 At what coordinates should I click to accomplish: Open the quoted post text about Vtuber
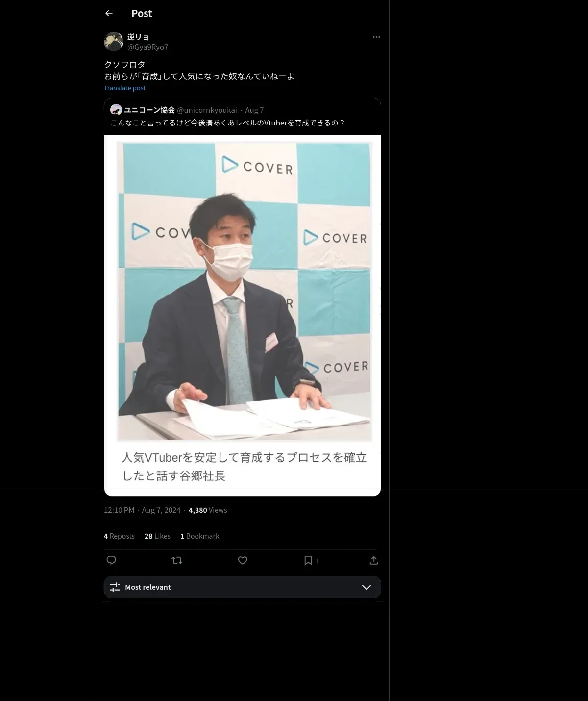(228, 123)
